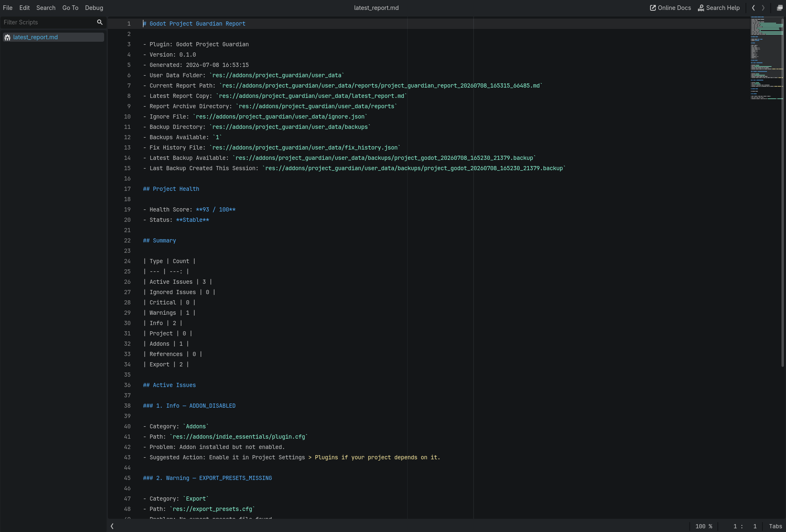This screenshot has height=532, width=786.
Task: Click '### 2. Warning — EXPORT_PRESETS_MISSING' heading
Action: (207, 478)
